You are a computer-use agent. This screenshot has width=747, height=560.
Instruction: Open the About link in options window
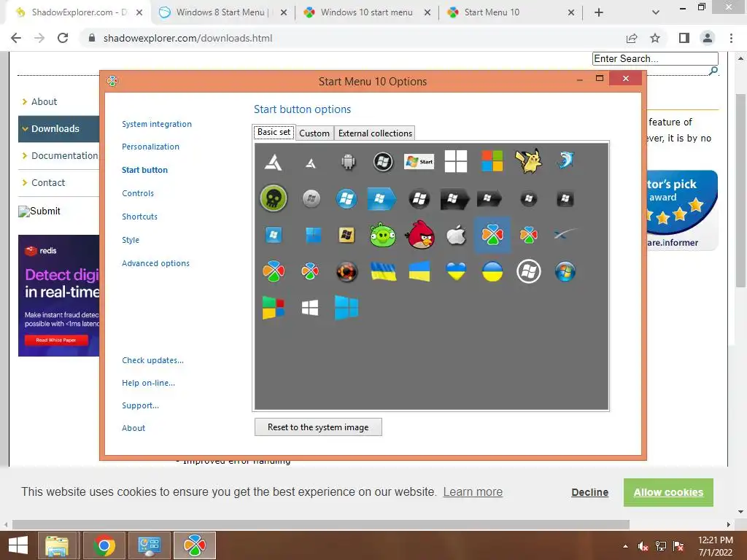pos(133,428)
